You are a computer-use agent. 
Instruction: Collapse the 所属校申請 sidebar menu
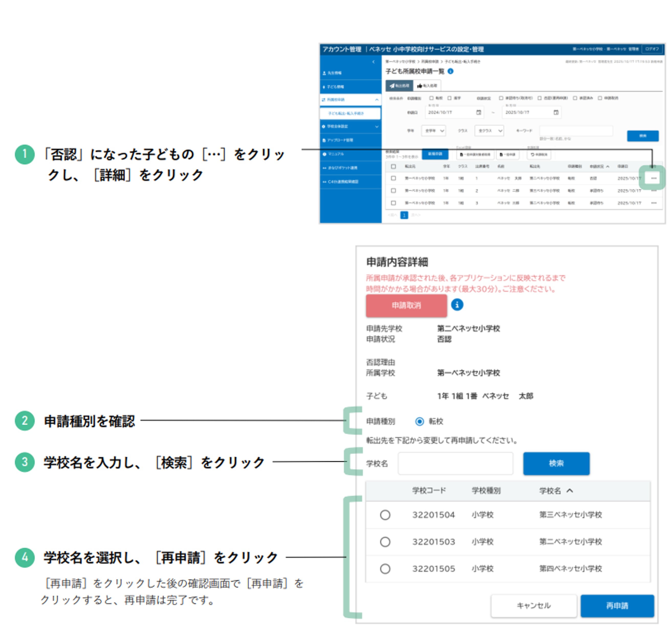tap(377, 100)
